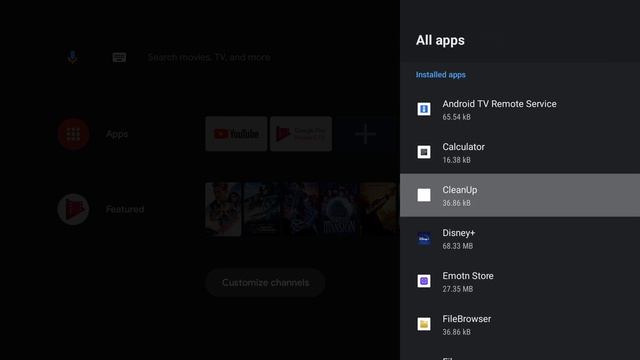Click the 68.33 MB size under Disney+
Viewport: 640px width, 360px height.
(458, 246)
